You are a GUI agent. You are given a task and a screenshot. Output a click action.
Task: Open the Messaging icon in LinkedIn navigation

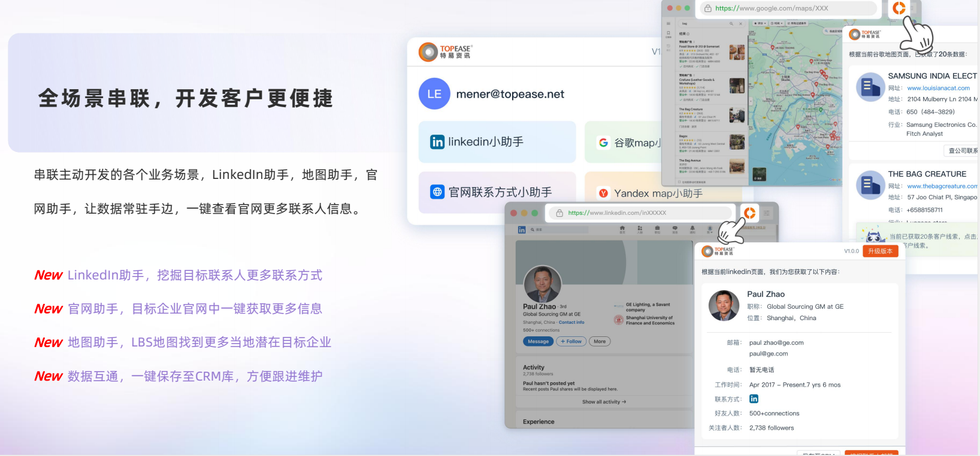pyautogui.click(x=675, y=229)
